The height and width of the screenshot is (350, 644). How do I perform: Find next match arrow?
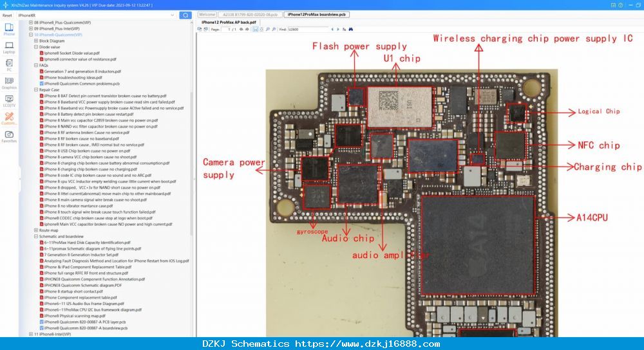338,30
